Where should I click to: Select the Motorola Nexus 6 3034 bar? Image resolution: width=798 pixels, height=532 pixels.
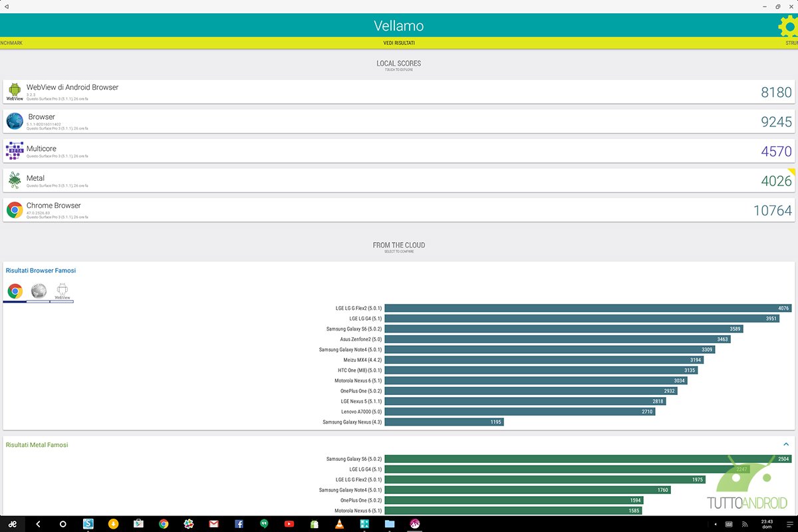536,380
